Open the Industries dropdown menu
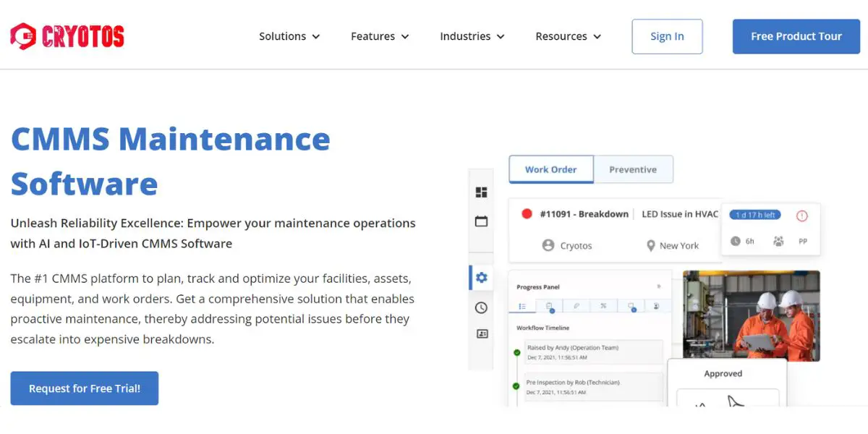The image size is (868, 434). (x=472, y=36)
